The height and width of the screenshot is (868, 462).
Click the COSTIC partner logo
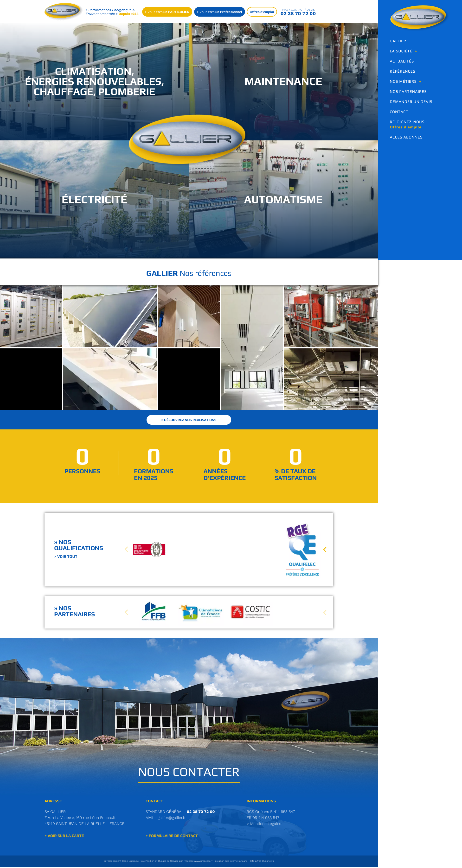(x=250, y=612)
